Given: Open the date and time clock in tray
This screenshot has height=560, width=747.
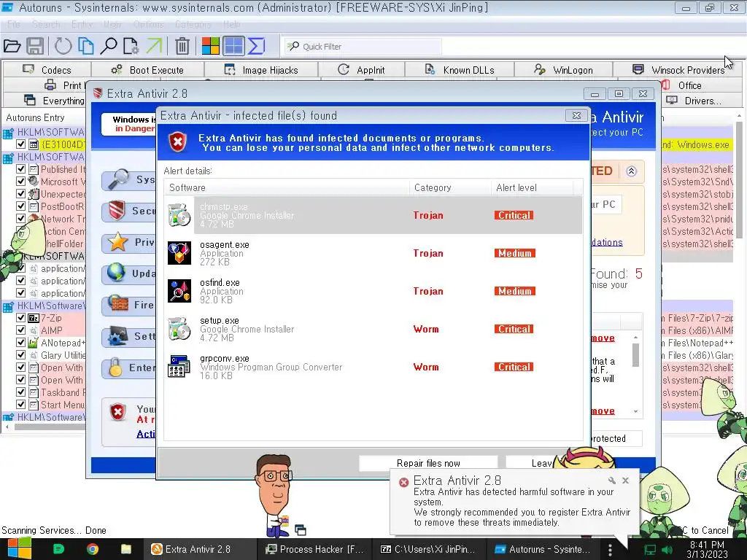Looking at the screenshot, I should coord(707,549).
